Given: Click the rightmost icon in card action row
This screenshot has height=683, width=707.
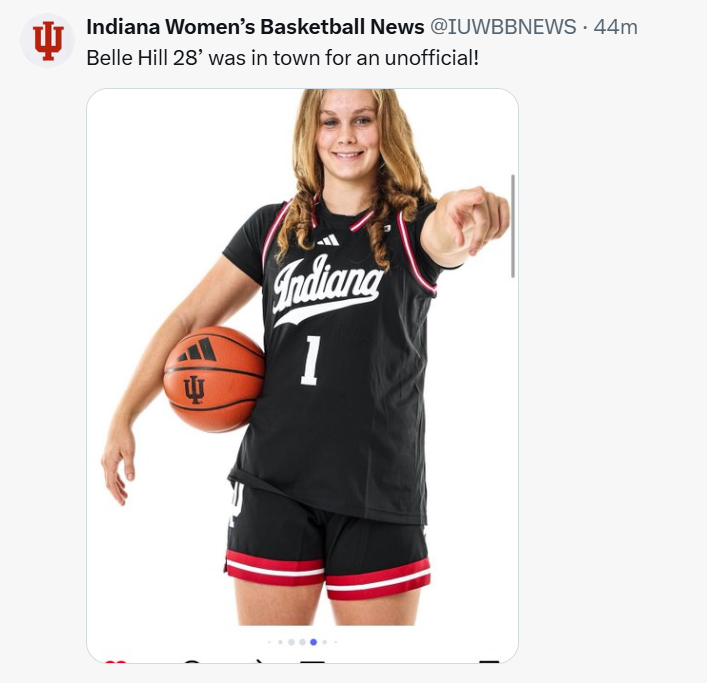Looking at the screenshot, I should click(x=488, y=663).
